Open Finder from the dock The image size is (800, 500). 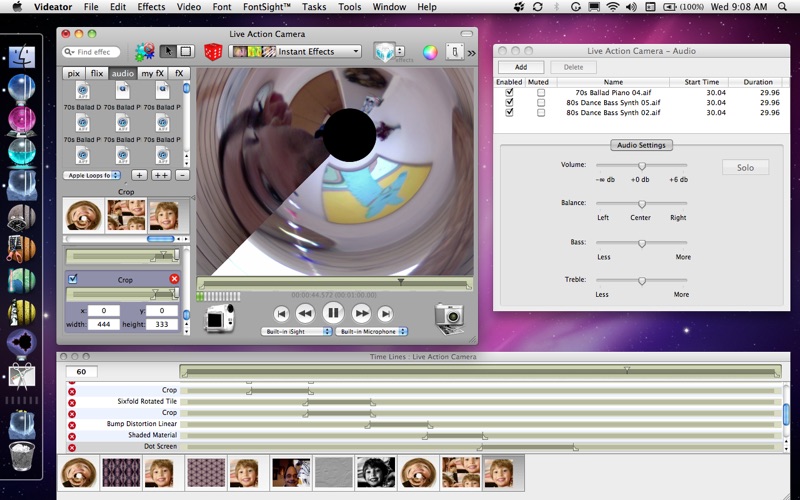click(21, 56)
